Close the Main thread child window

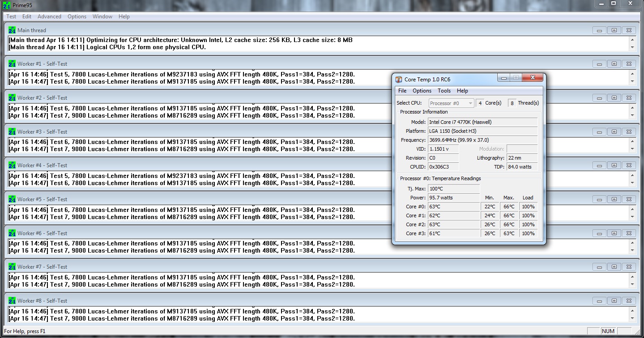[x=629, y=30]
